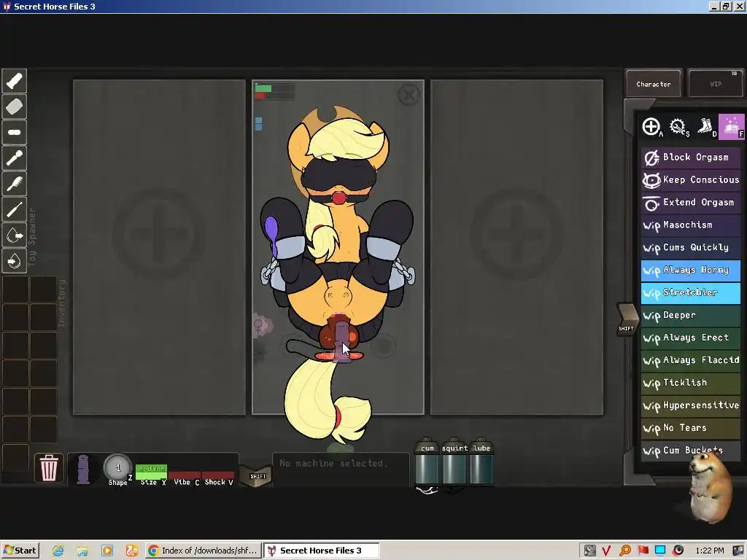Click the trash can delete icon
The height and width of the screenshot is (560, 747).
coord(49,467)
